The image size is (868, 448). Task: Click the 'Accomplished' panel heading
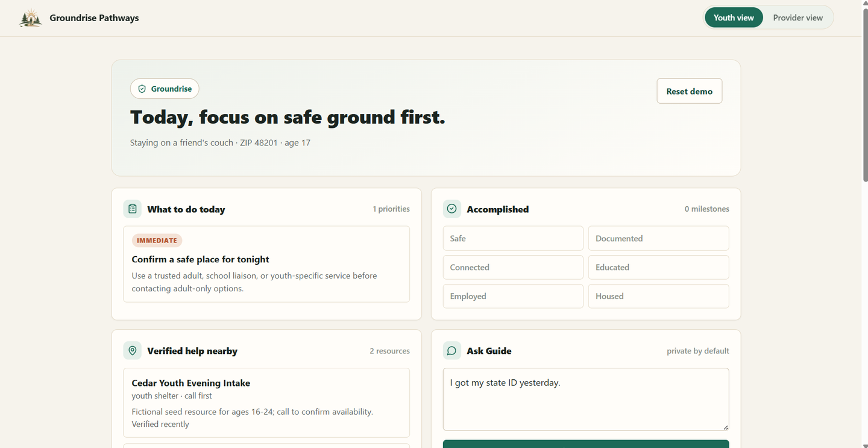pyautogui.click(x=498, y=209)
